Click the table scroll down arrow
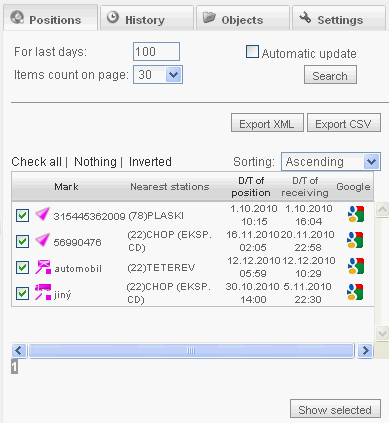 (x=382, y=333)
